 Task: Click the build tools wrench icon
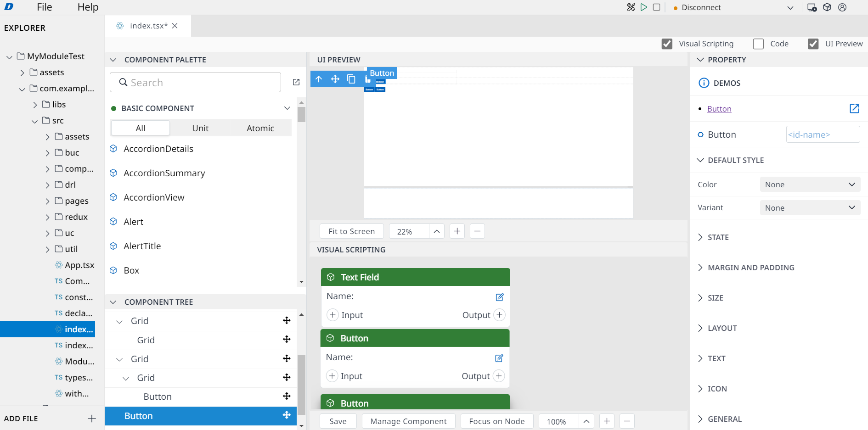631,7
